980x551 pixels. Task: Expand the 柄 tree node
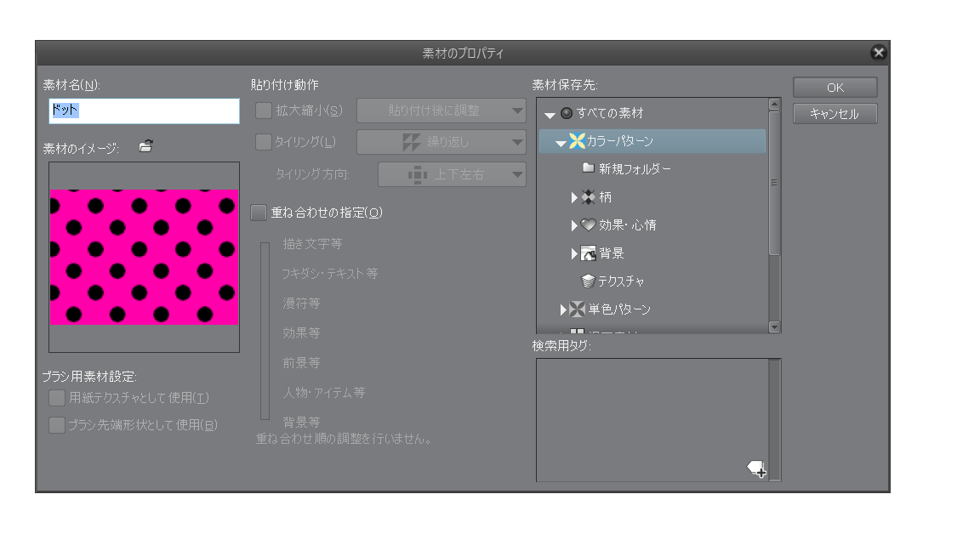pyautogui.click(x=574, y=197)
